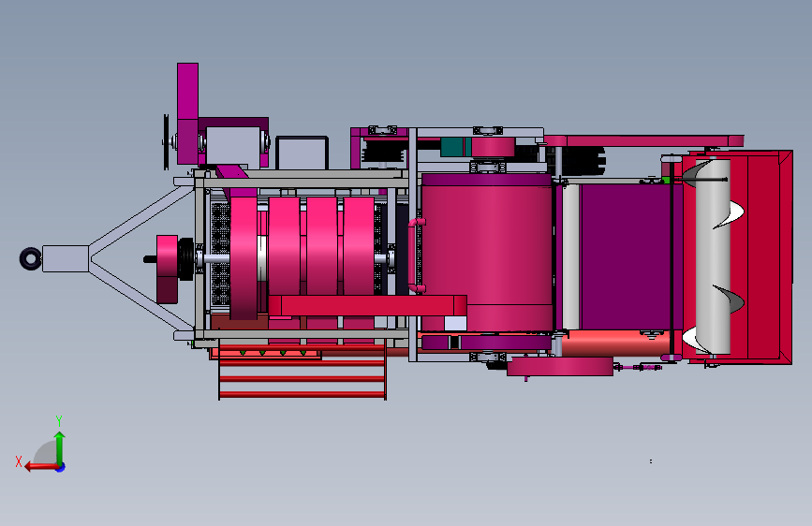Select the gray rectangular drawbar block
This screenshot has width=812, height=526.
click(x=66, y=258)
